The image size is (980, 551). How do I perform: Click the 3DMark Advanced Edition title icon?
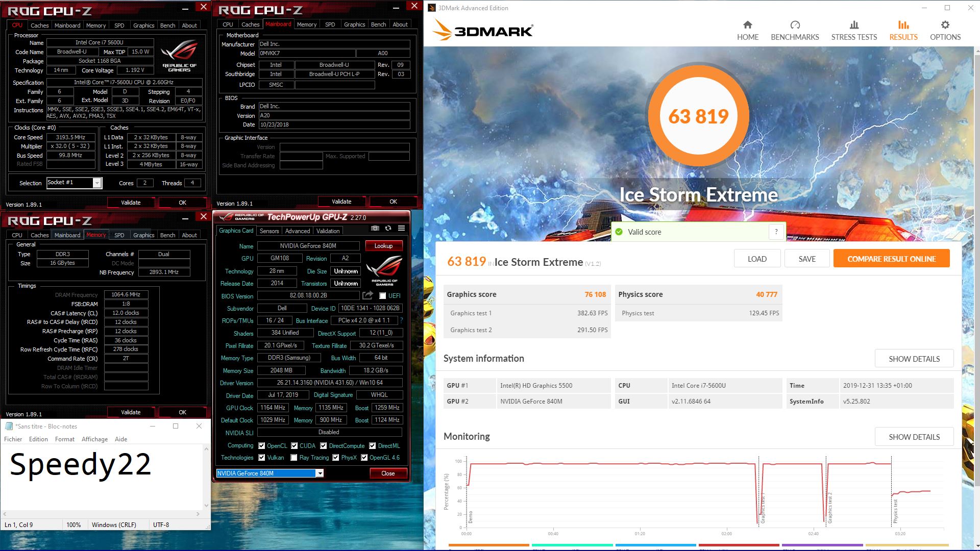tap(432, 8)
